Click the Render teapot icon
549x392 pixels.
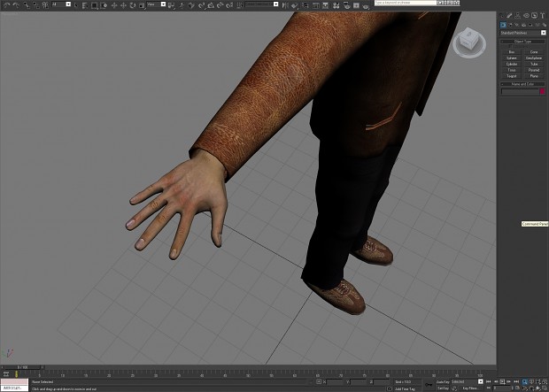point(366,5)
